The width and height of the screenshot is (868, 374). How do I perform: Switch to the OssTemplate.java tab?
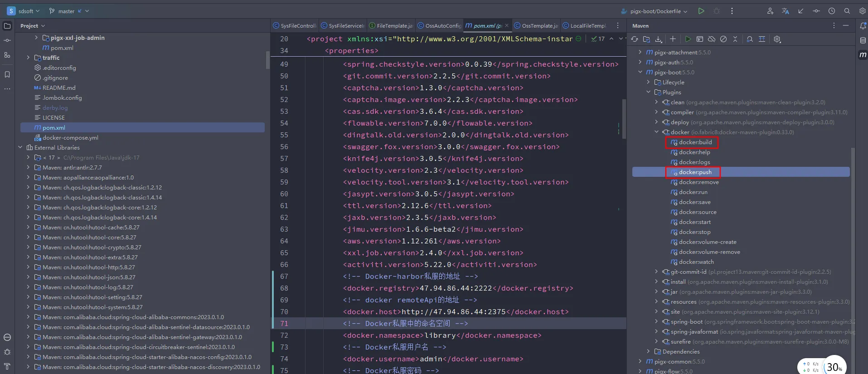(536, 26)
